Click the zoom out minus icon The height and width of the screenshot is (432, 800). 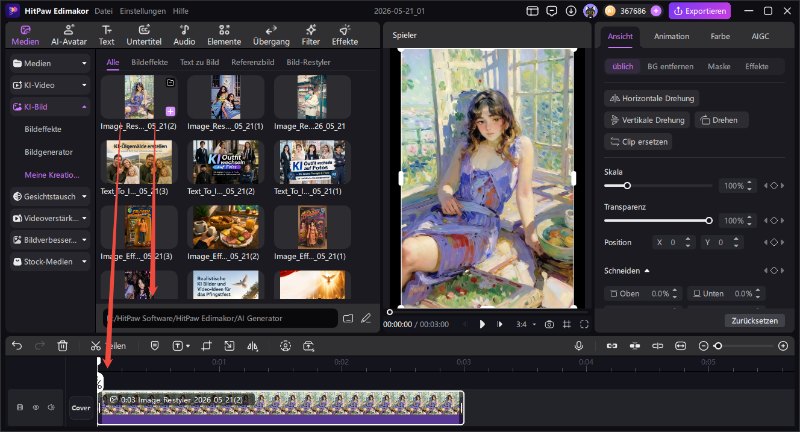pyautogui.click(x=704, y=346)
